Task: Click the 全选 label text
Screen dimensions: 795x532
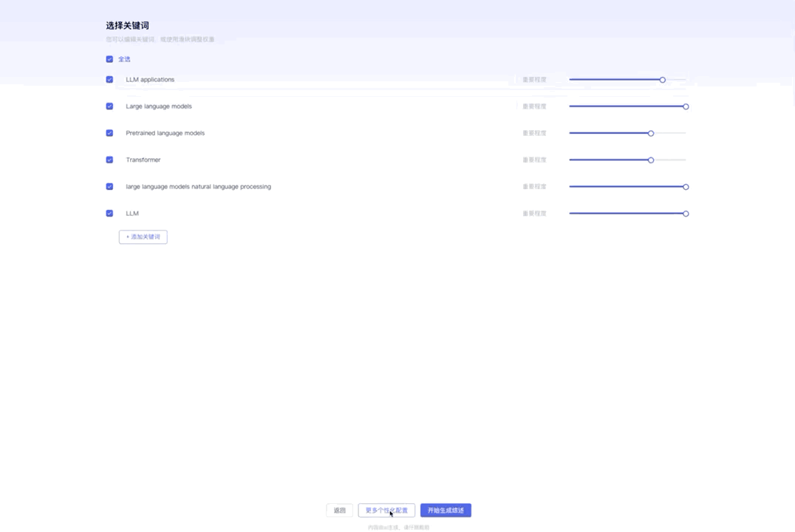Action: click(x=124, y=59)
